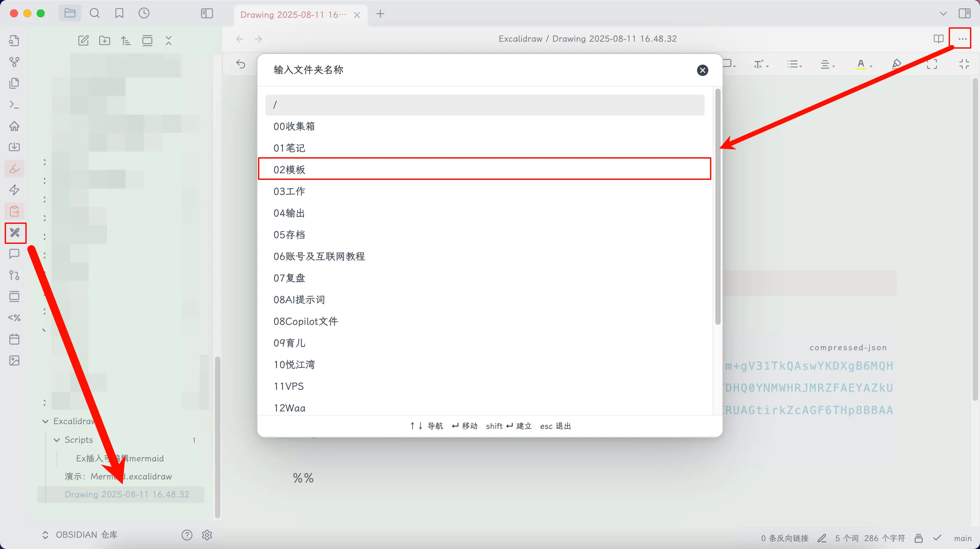Viewport: 980px width, 549px height.
Task: Choose the 08AI提示词 folder entry
Action: point(299,300)
